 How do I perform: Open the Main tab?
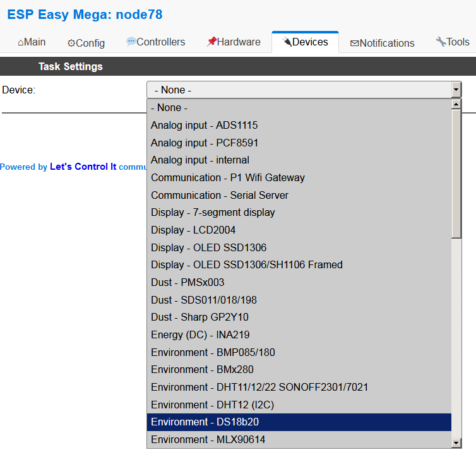click(x=32, y=42)
